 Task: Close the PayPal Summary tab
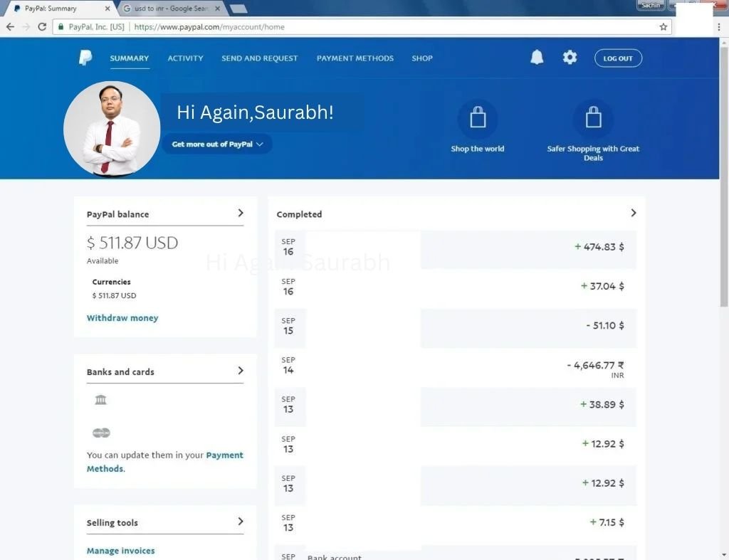(107, 9)
